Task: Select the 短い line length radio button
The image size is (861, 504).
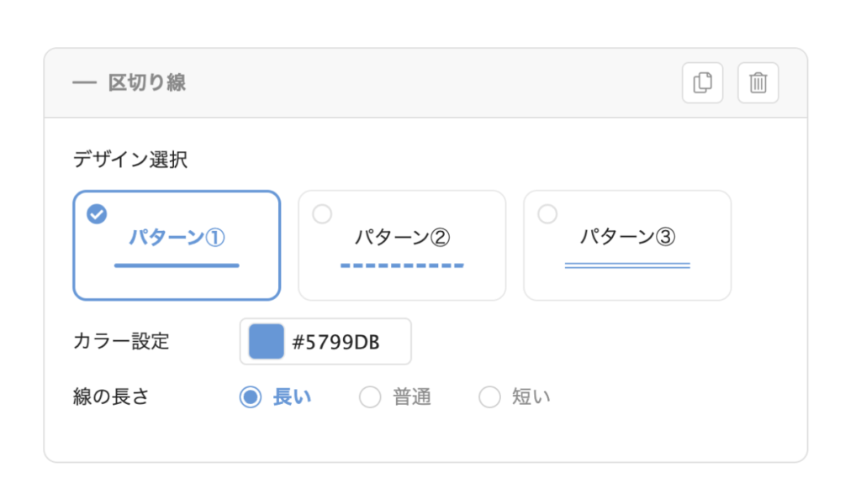Action: [489, 397]
